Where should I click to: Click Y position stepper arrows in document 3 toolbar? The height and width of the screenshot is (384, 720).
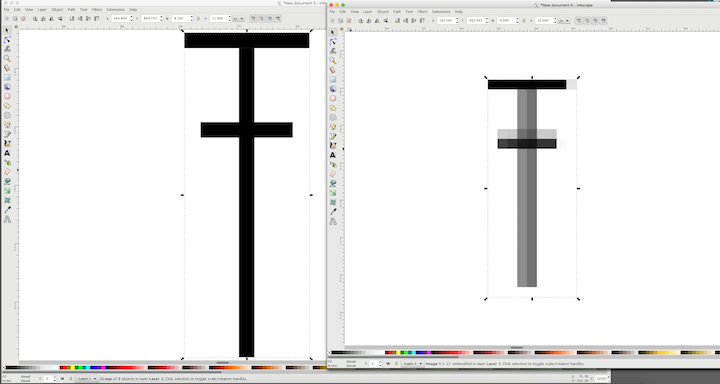pyautogui.click(x=161, y=18)
